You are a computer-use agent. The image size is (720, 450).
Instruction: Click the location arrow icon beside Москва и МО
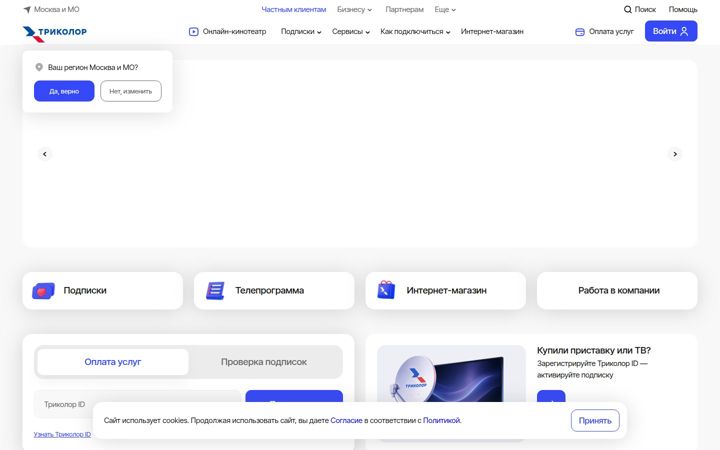click(x=27, y=9)
